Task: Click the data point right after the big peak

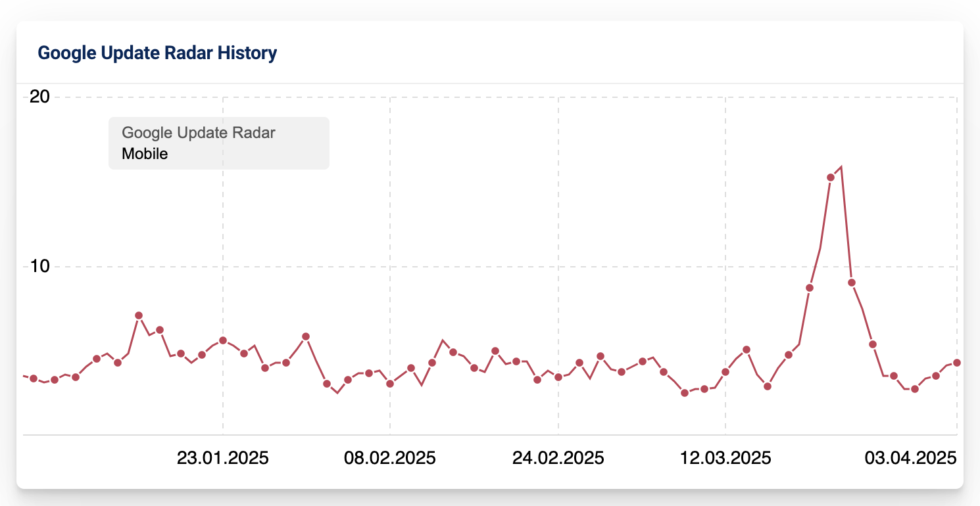Action: (852, 283)
